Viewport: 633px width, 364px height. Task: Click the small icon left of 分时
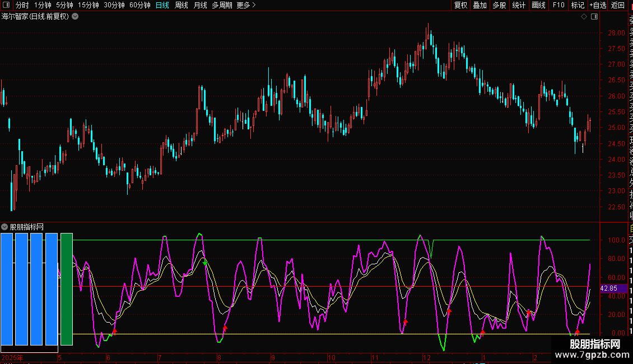(7, 5)
